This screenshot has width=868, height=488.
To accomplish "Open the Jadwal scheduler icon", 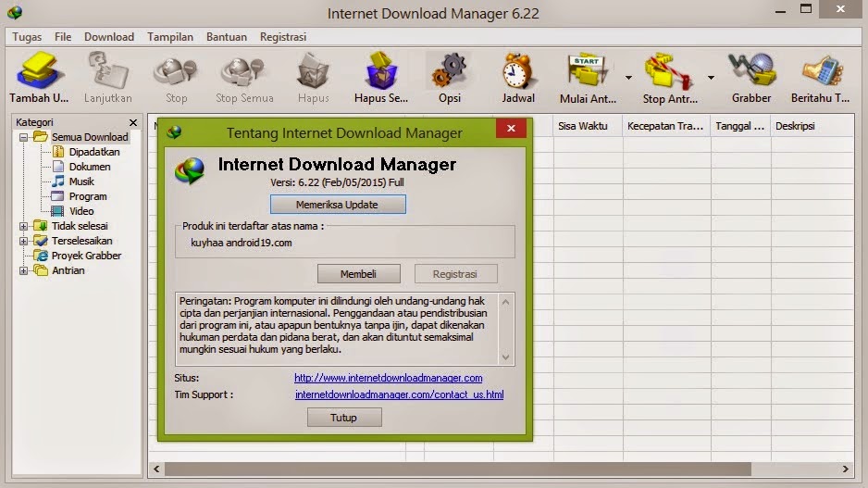I will click(518, 71).
